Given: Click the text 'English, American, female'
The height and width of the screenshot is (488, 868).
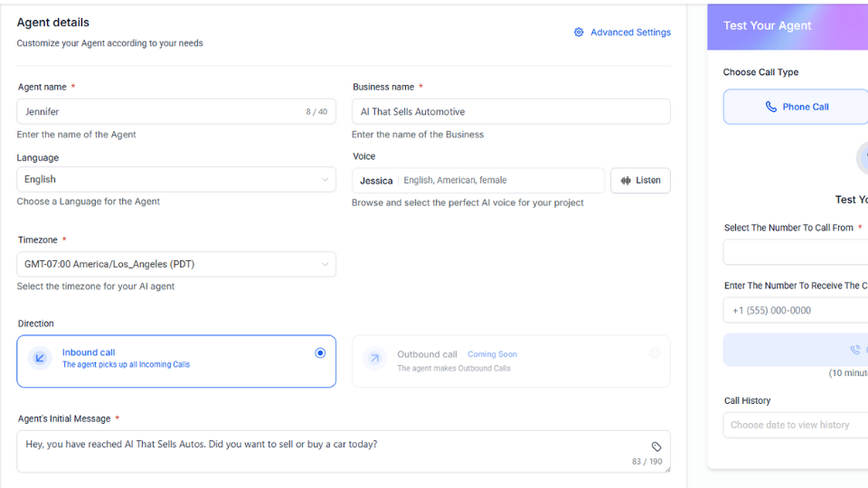Looking at the screenshot, I should click(455, 181).
